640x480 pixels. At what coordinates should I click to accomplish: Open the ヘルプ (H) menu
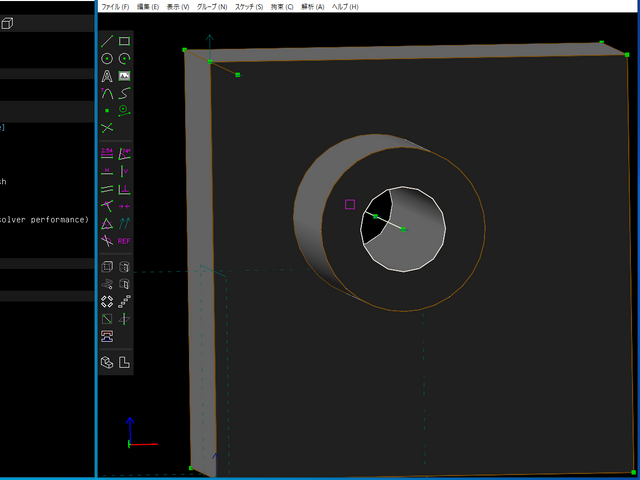click(345, 7)
